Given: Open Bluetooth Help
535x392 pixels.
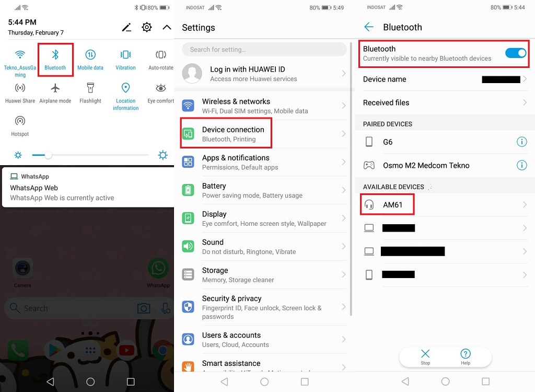Looking at the screenshot, I should [x=466, y=357].
